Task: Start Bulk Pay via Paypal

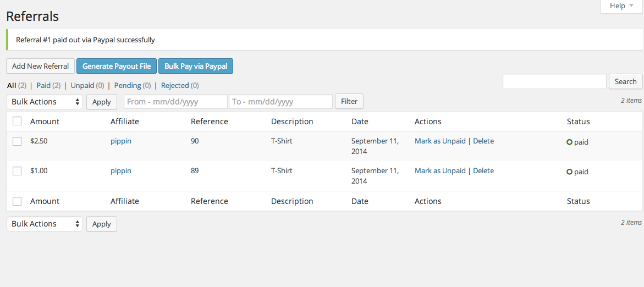Action: tap(196, 66)
